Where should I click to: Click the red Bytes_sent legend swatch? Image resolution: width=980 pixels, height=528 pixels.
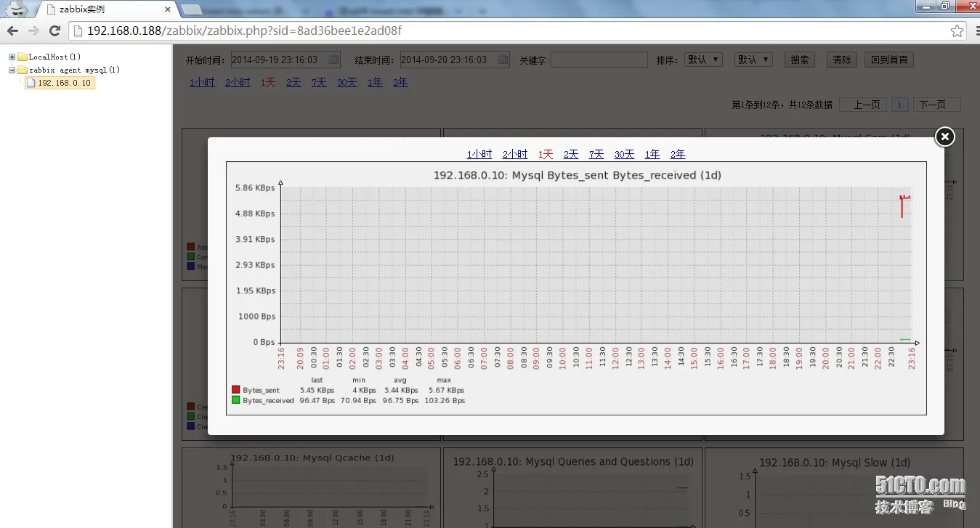[235, 390]
